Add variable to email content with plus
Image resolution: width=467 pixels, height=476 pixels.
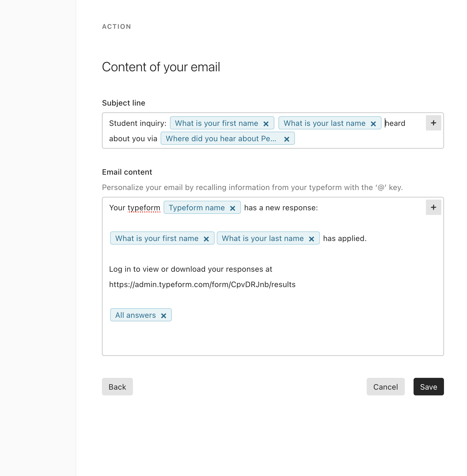tap(433, 207)
